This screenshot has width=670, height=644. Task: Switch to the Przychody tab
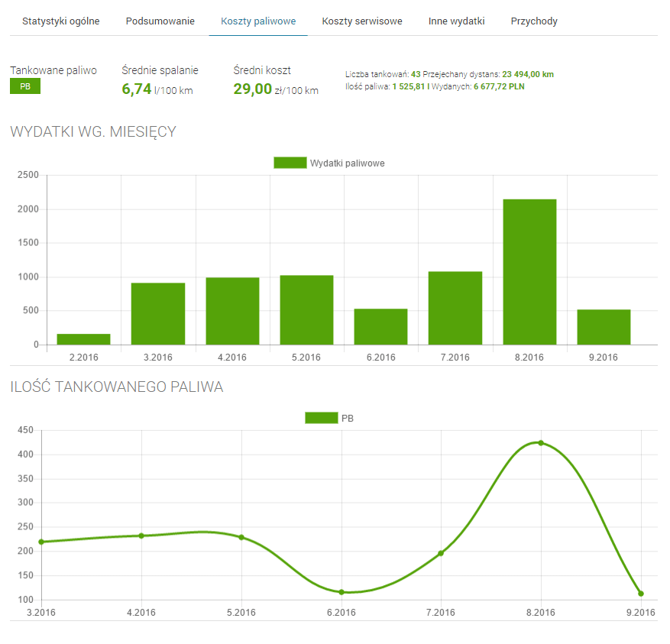534,21
